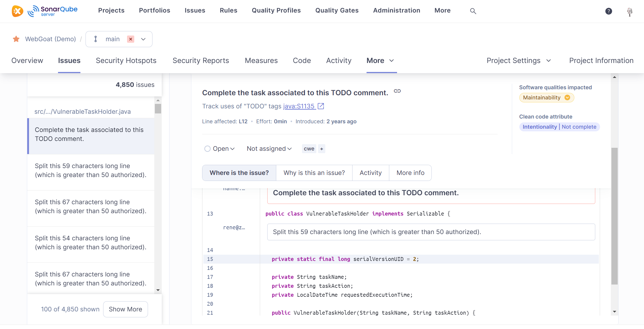
Task: Click the cwe tag
Action: [x=309, y=149]
